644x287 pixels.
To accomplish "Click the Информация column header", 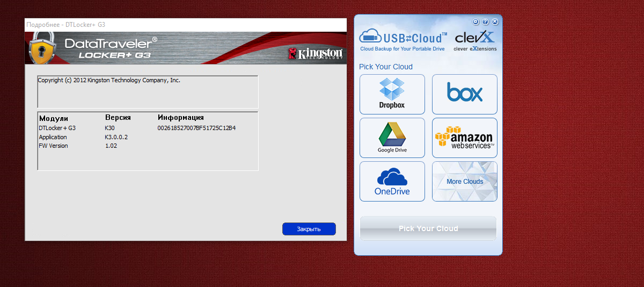I will [181, 117].
